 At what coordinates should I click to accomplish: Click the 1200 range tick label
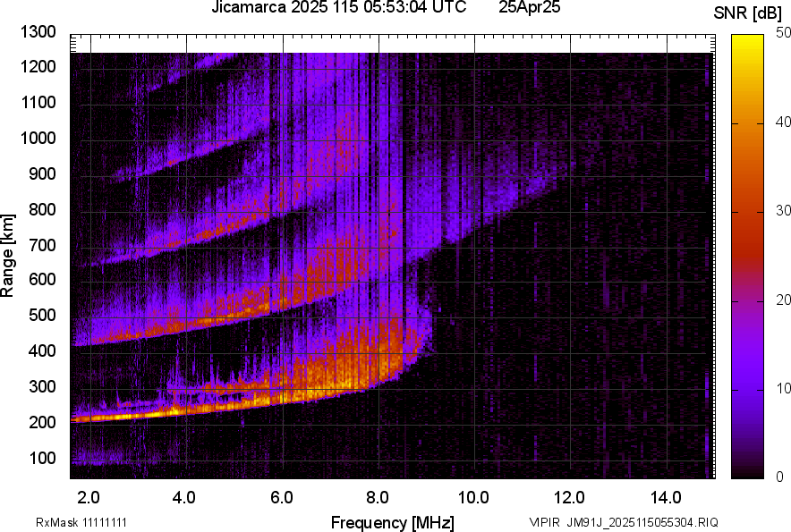(x=38, y=66)
